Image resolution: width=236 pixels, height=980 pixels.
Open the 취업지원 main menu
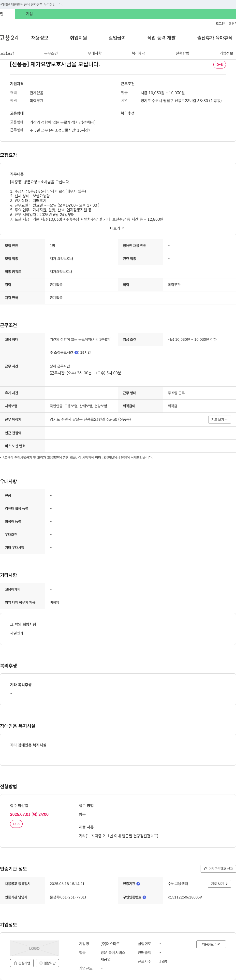pyautogui.click(x=78, y=38)
